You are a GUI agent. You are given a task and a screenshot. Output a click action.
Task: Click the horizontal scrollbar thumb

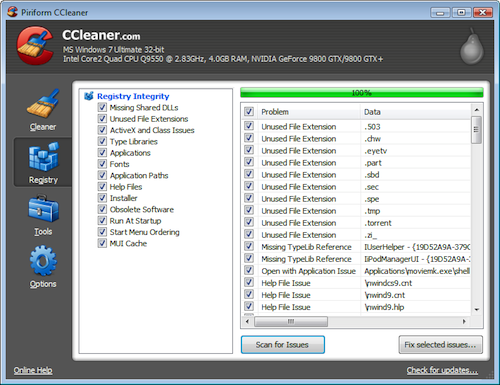click(291, 322)
